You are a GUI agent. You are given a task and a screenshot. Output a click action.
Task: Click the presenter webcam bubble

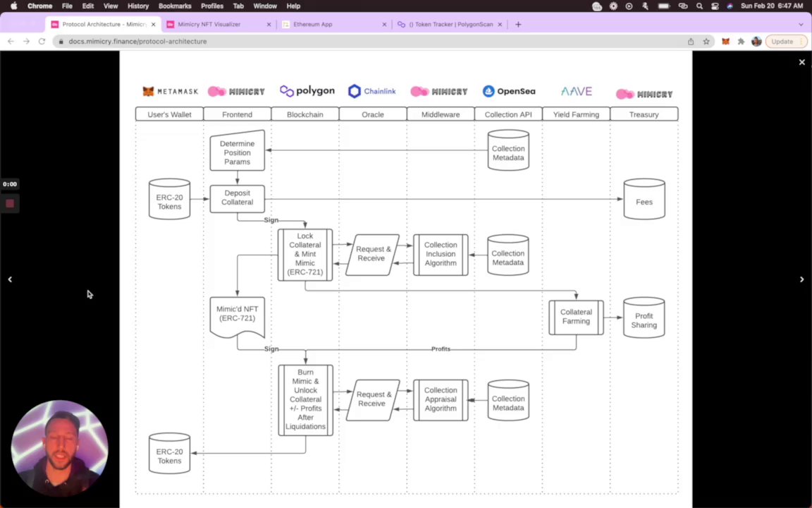point(59,449)
